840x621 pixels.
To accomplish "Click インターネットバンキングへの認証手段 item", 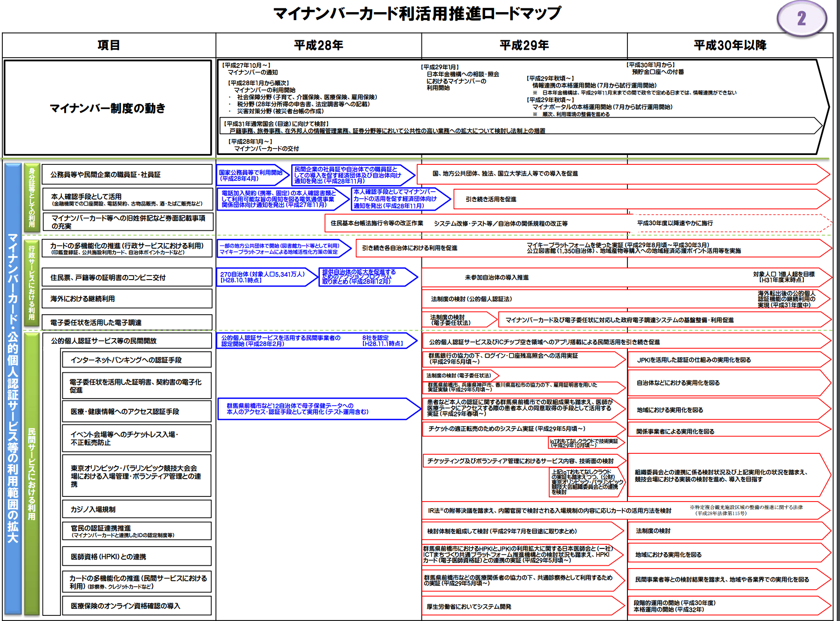I will 137,360.
